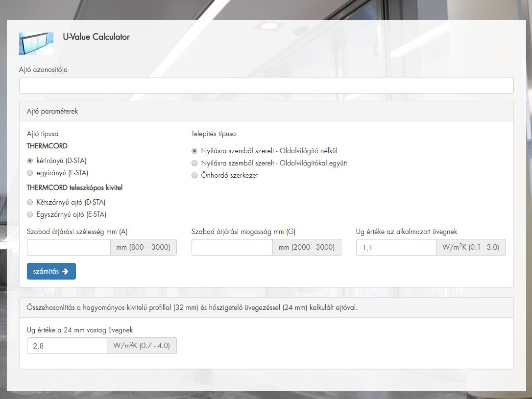Click the Ajtó típusa label
532x399 pixels.
[43, 134]
